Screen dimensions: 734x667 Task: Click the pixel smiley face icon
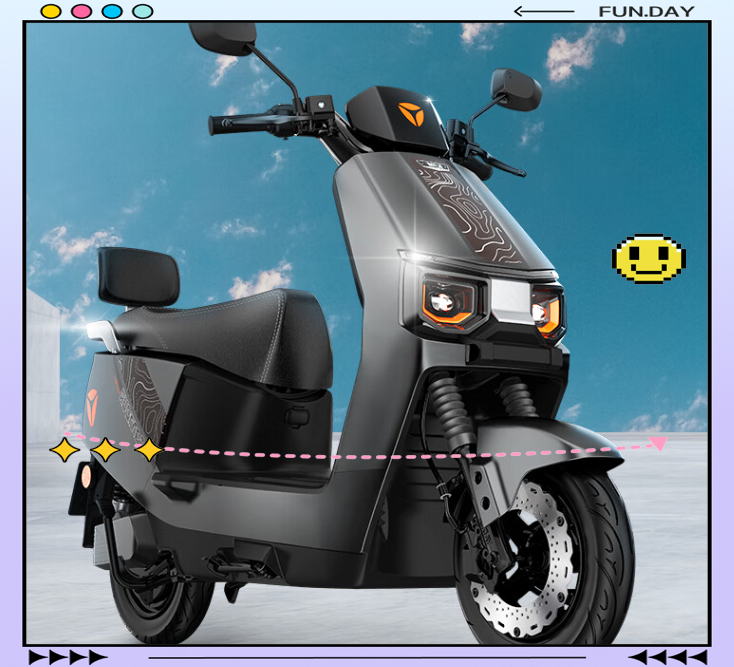click(649, 259)
